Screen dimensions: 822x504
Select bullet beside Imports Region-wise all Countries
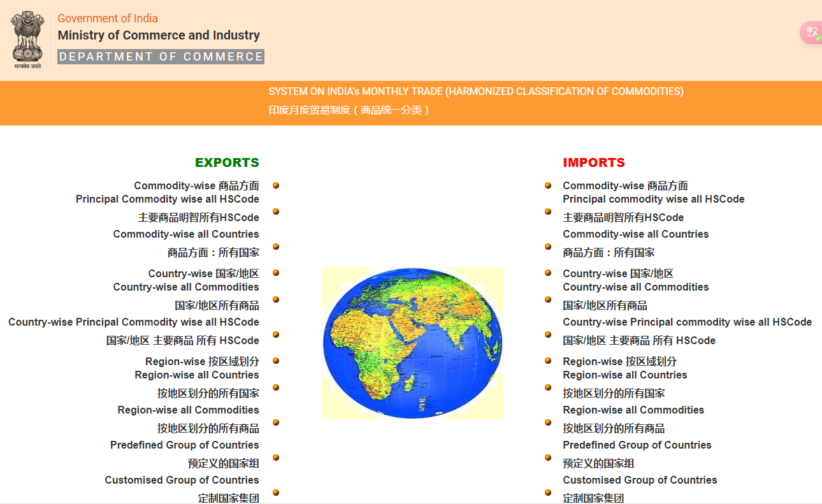point(548,387)
